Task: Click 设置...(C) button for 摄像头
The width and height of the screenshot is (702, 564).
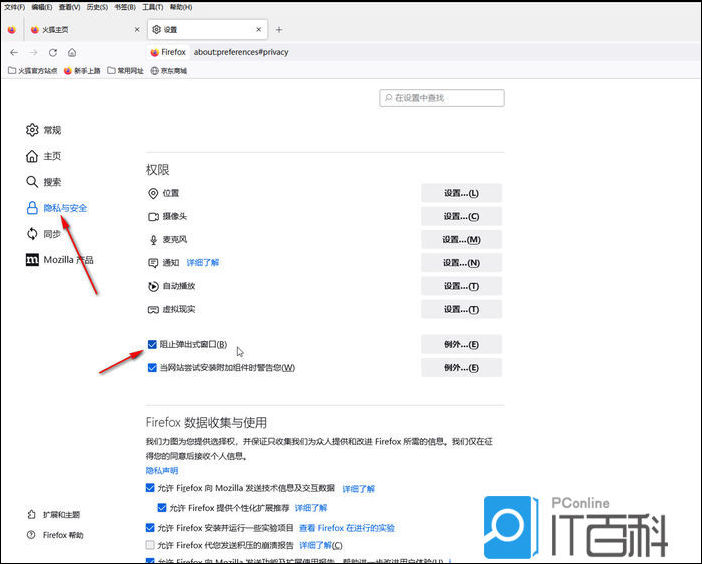Action: click(x=461, y=217)
